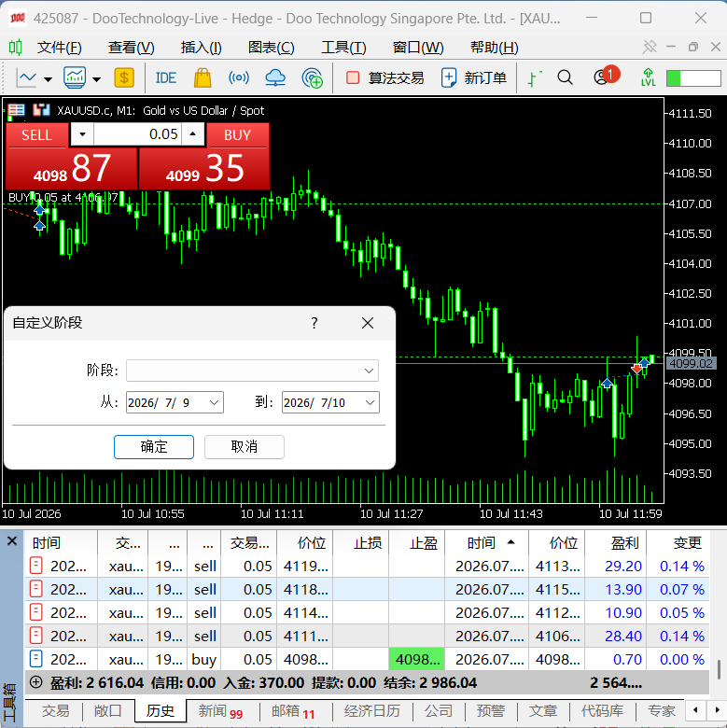Open the cloud VPS hosting icon
Viewport: 727px width, 728px height.
tap(275, 78)
